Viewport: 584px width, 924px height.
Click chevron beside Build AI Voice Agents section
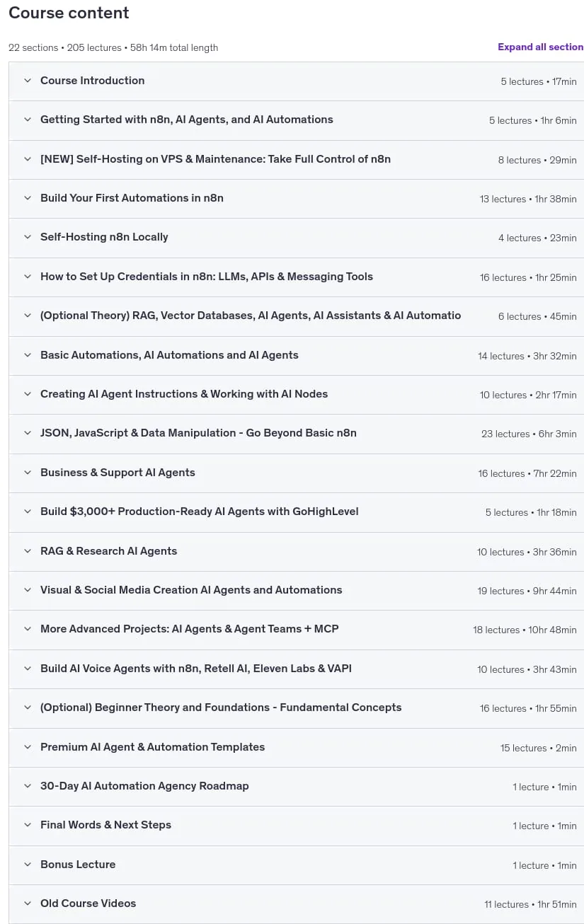pos(28,669)
